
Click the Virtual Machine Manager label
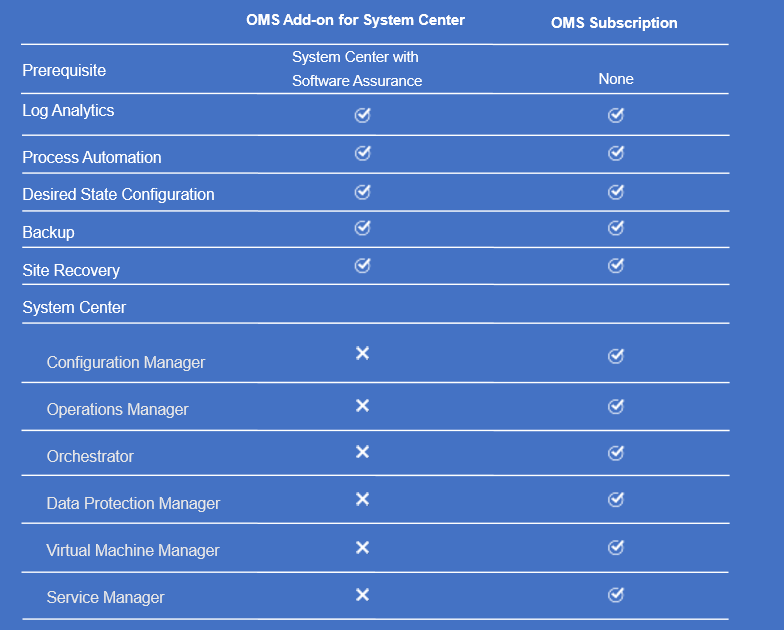pos(132,550)
